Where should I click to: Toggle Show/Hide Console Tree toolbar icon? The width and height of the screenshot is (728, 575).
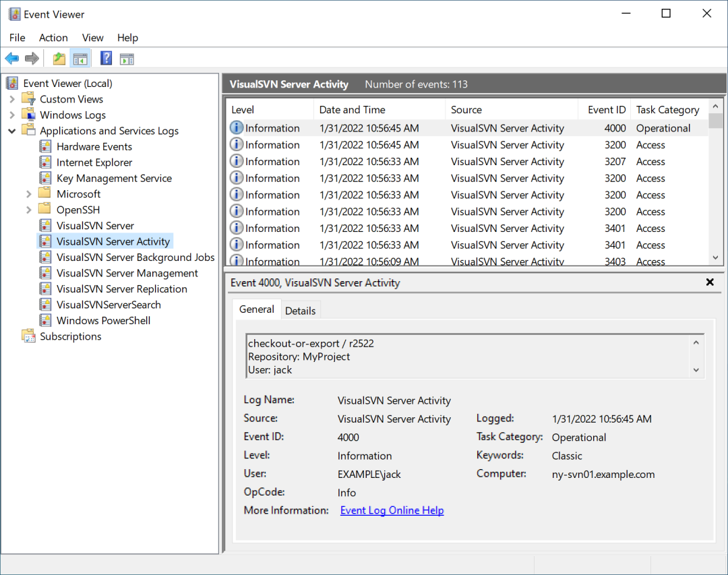[80, 59]
